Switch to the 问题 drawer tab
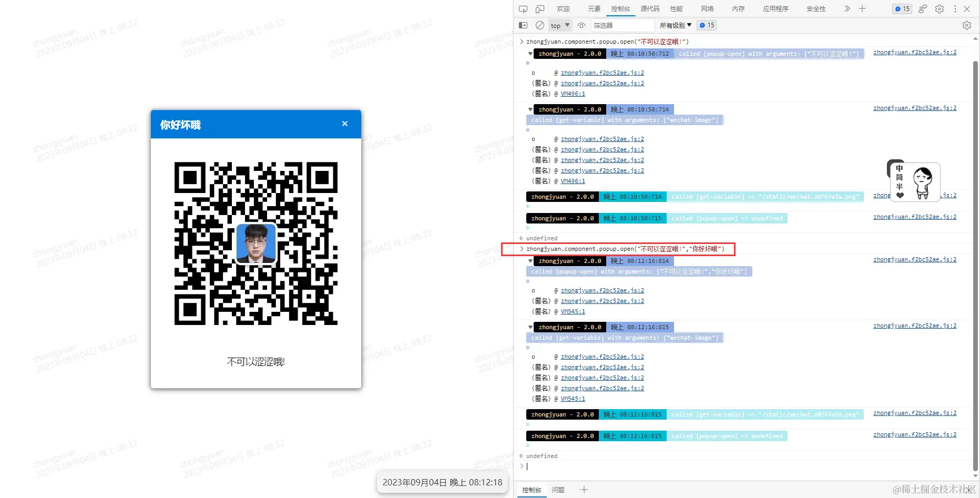980x498 pixels. coord(558,490)
